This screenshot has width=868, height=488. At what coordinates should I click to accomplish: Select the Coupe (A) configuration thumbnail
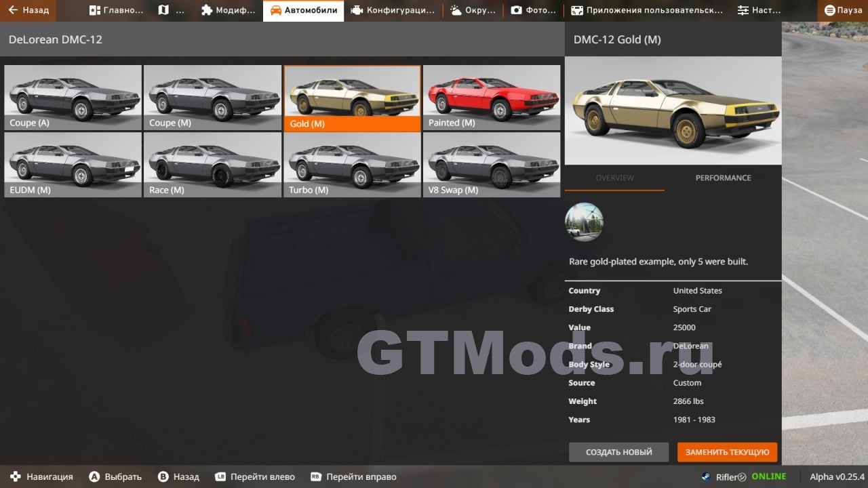click(73, 98)
